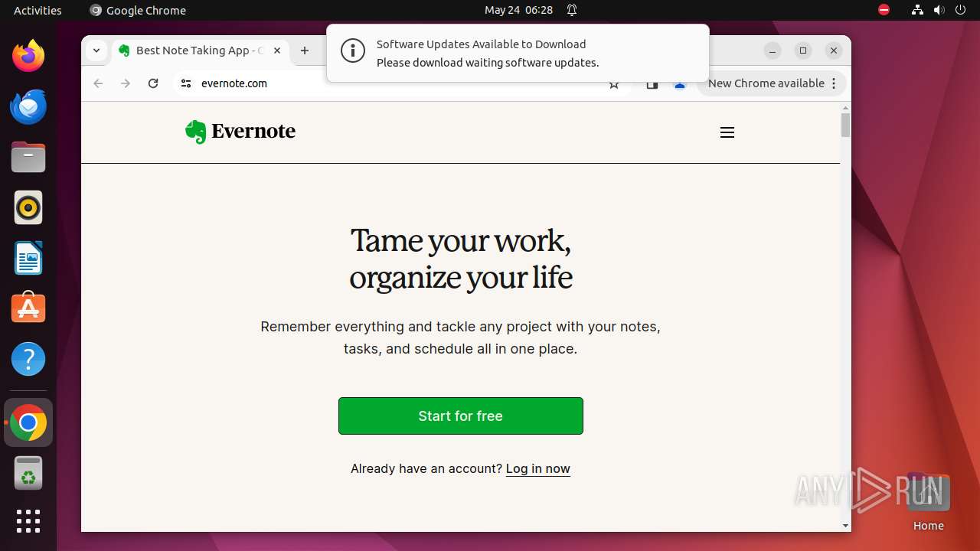The height and width of the screenshot is (551, 980).
Task: Open network status icon in system tray
Action: click(917, 10)
